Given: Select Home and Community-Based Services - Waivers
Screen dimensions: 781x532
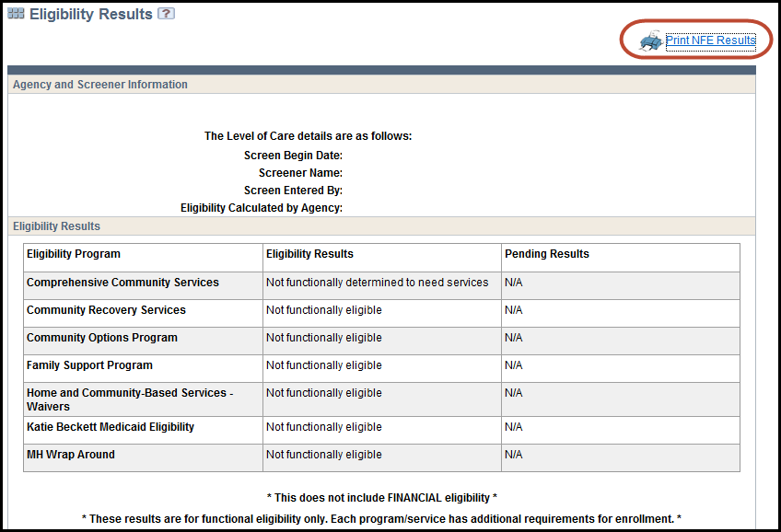Looking at the screenshot, I should (130, 399).
